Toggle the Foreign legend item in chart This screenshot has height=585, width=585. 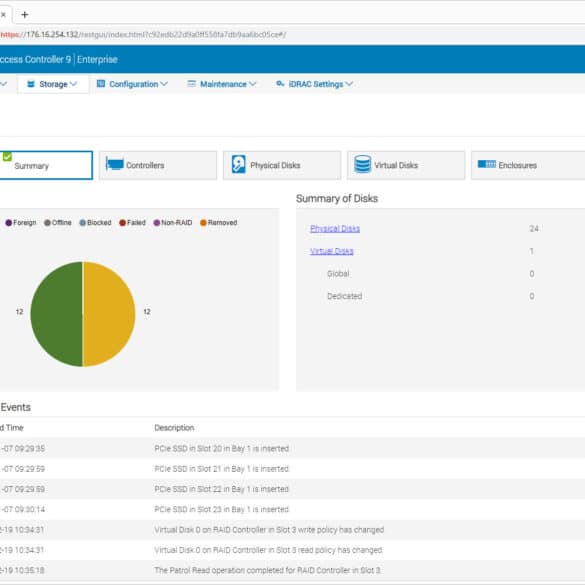(21, 223)
